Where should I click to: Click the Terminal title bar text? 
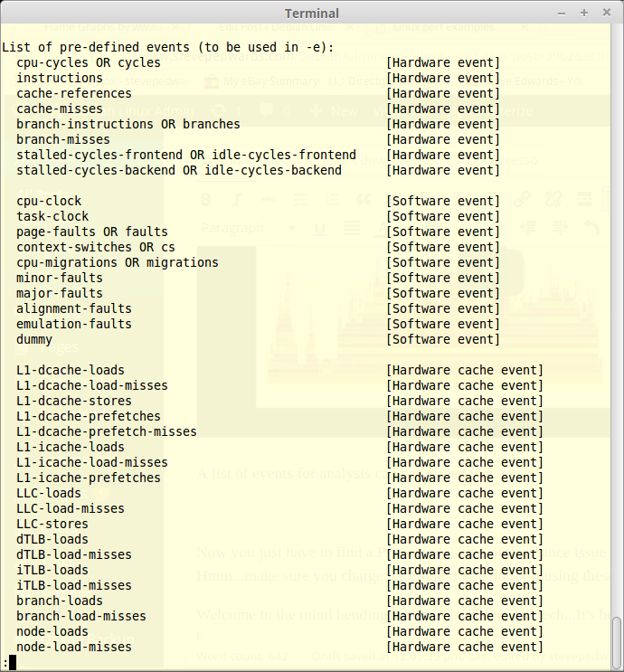click(312, 13)
